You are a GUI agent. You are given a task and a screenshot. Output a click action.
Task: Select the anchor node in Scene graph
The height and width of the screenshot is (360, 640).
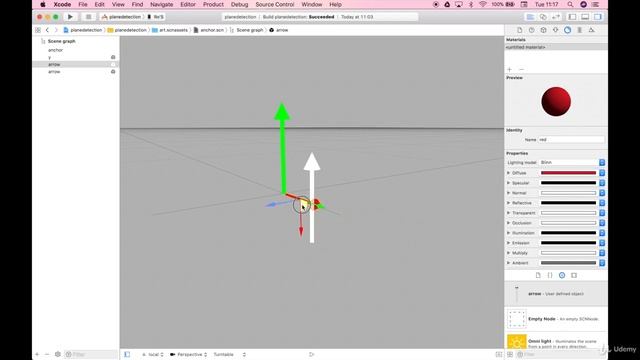tap(56, 50)
